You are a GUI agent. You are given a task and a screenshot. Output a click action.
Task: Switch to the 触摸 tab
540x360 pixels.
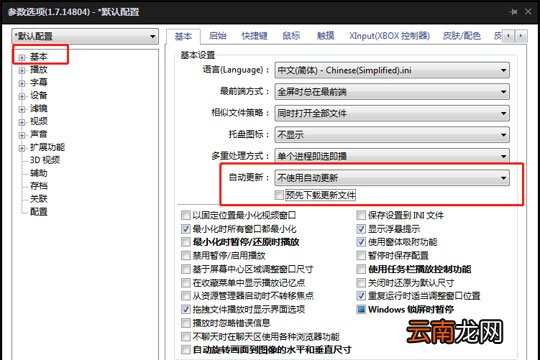pos(325,36)
